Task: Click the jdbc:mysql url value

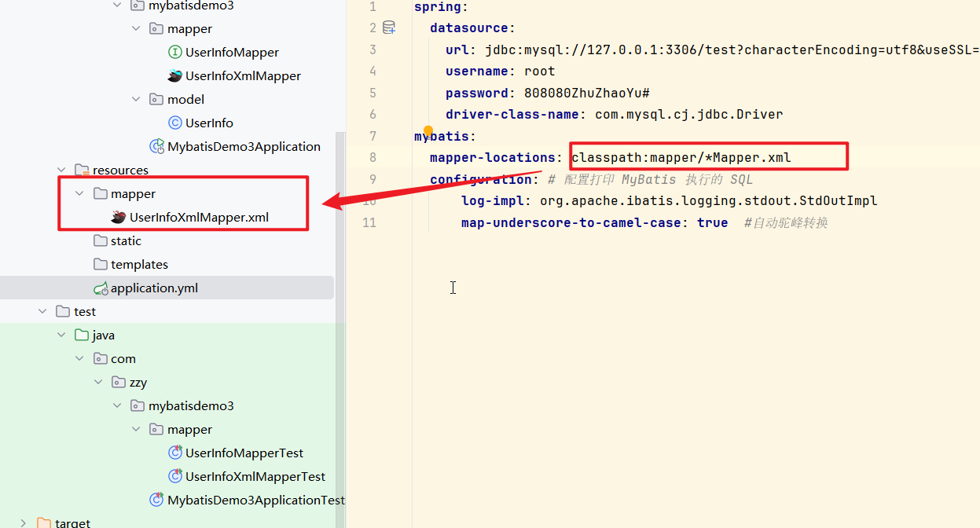Action: [732, 50]
